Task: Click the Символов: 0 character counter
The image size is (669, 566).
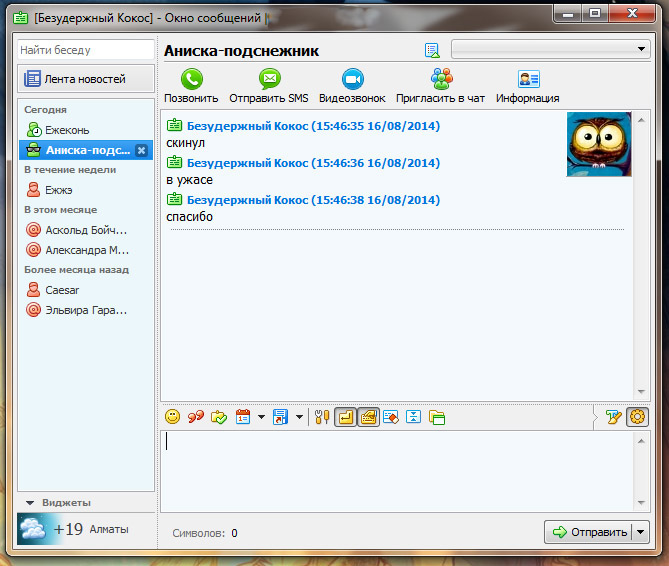Action: click(205, 533)
